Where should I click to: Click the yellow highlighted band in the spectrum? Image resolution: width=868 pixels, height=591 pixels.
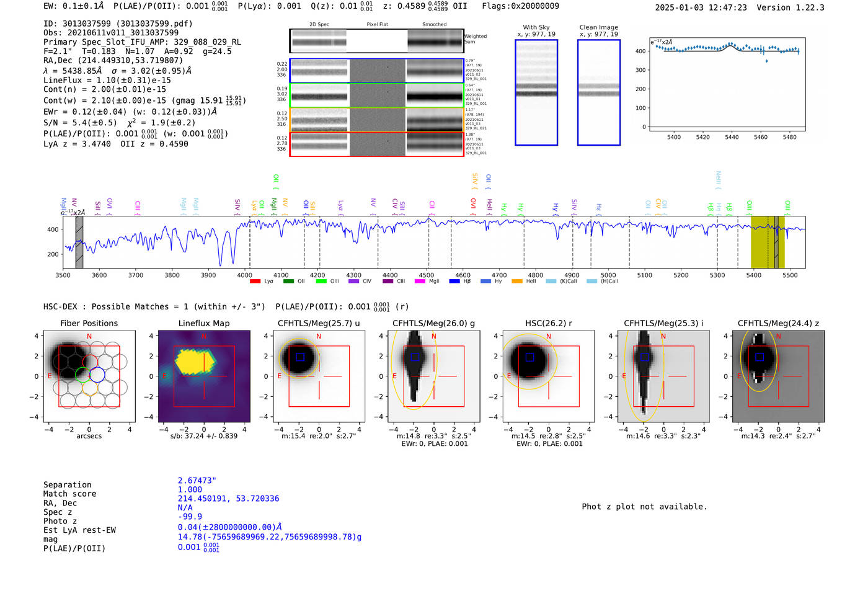768,242
